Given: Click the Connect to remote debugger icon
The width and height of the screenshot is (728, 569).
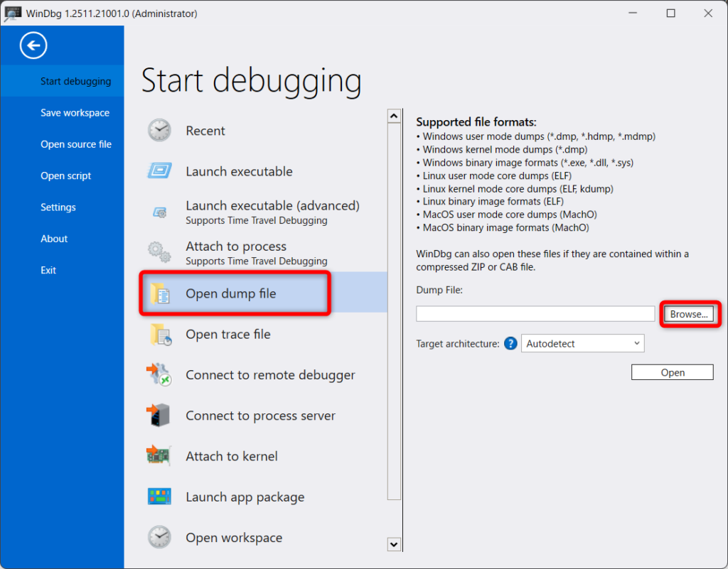Looking at the screenshot, I should point(159,375).
